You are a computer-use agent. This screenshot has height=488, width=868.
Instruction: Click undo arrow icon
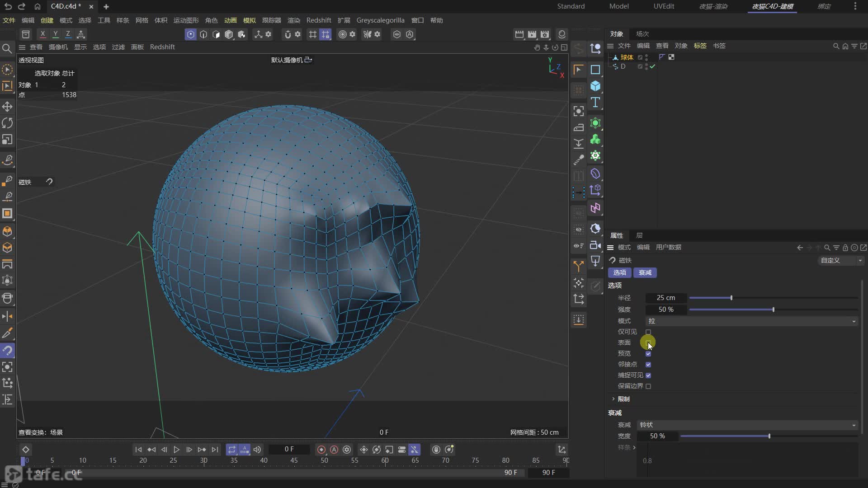(8, 6)
